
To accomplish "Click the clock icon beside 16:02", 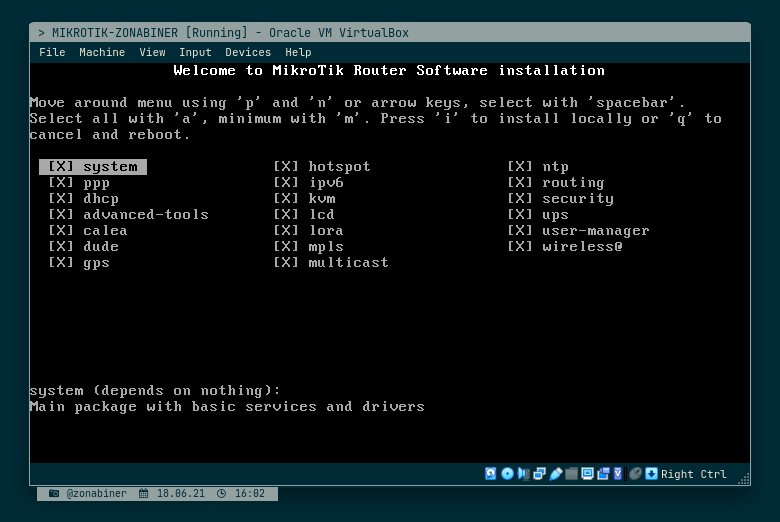I will [221, 494].
